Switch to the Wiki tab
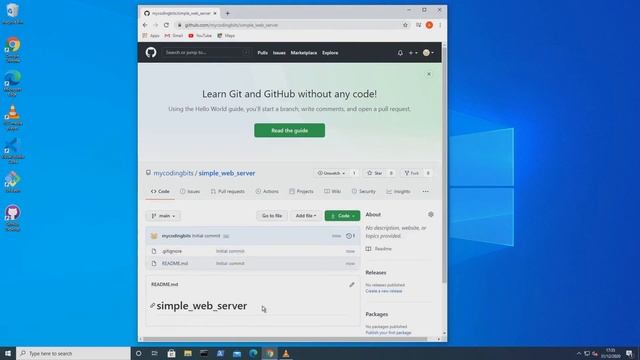The height and width of the screenshot is (360, 640). click(x=332, y=191)
